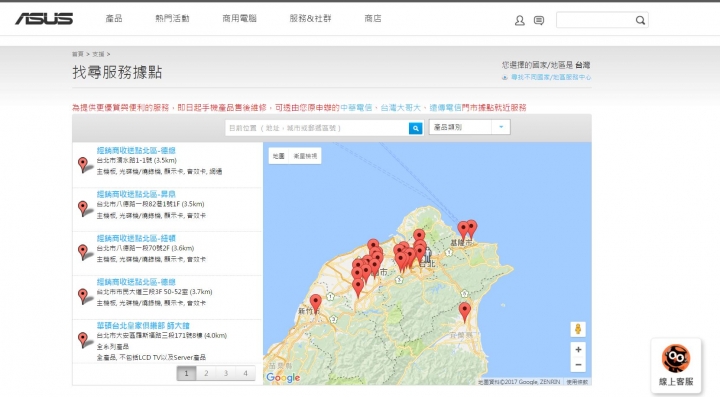Image resolution: width=720 pixels, height=397 pixels.
Task: Open the 商店 menu
Action: coord(373,18)
